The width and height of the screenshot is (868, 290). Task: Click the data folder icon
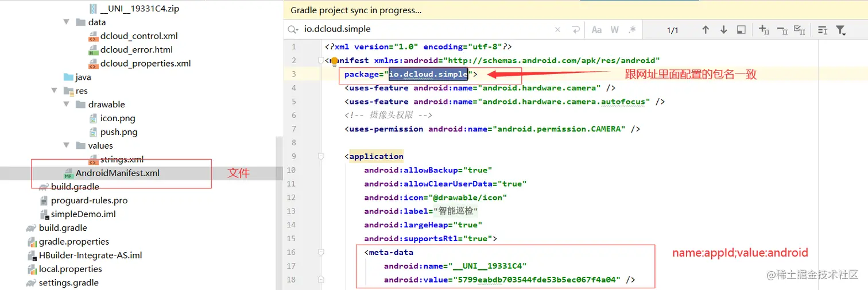click(x=81, y=22)
